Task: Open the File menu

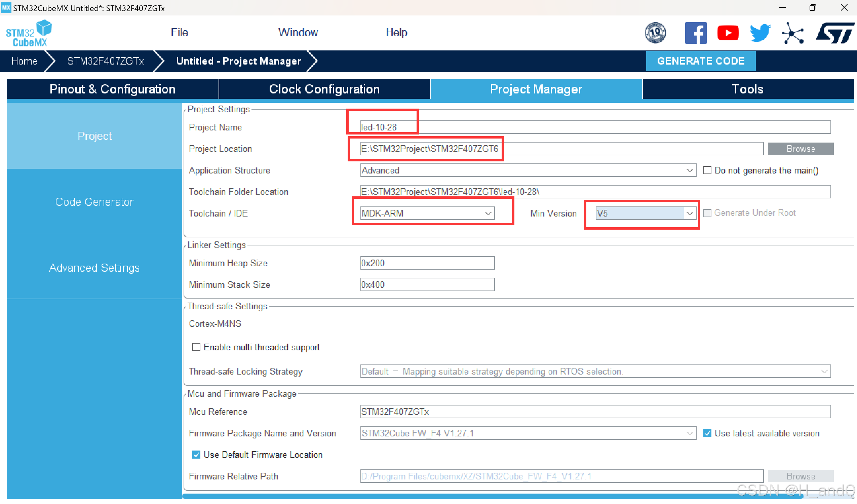Action: click(x=179, y=33)
